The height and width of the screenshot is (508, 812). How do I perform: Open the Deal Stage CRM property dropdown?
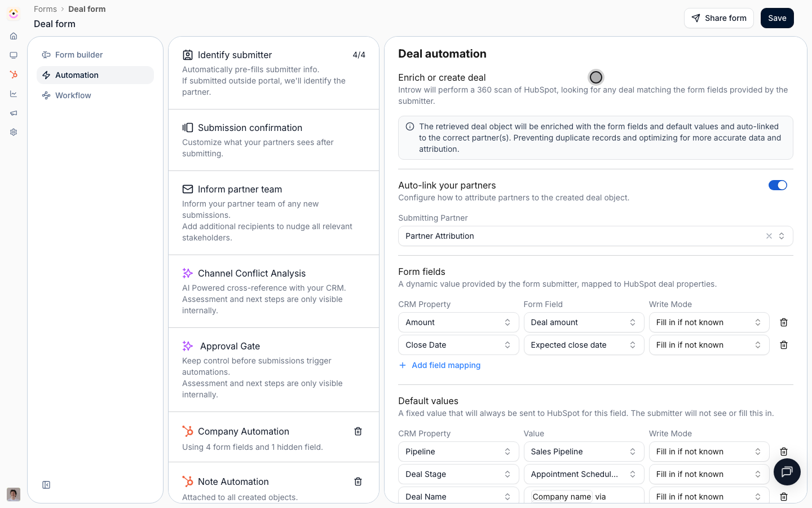click(x=458, y=474)
